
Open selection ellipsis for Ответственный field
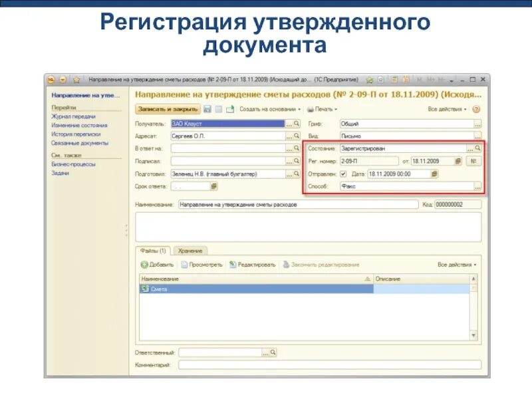click(265, 353)
